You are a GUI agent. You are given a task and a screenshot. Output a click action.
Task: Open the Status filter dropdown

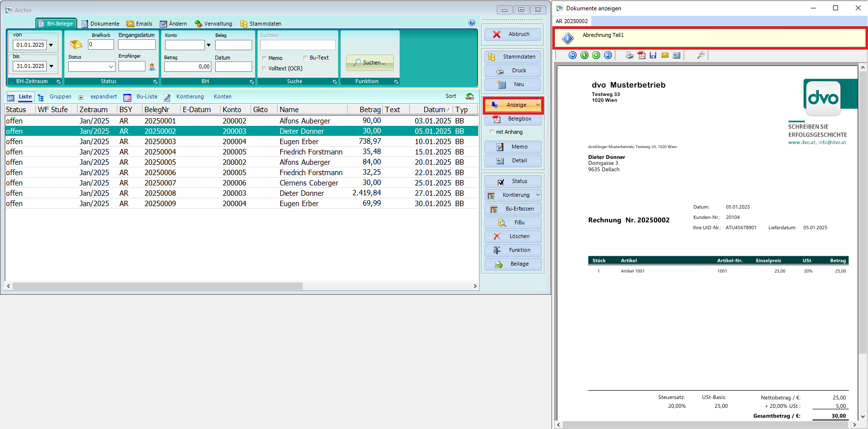[111, 66]
